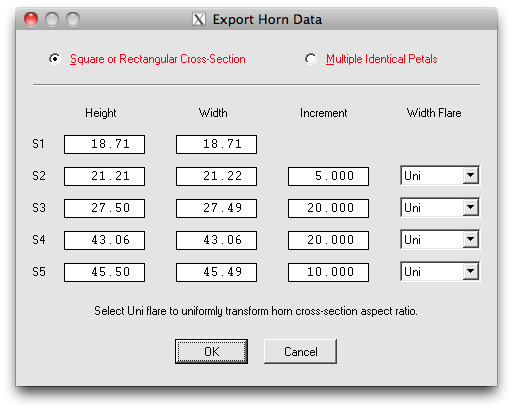Click the S2 Width field 21.22

coord(216,176)
